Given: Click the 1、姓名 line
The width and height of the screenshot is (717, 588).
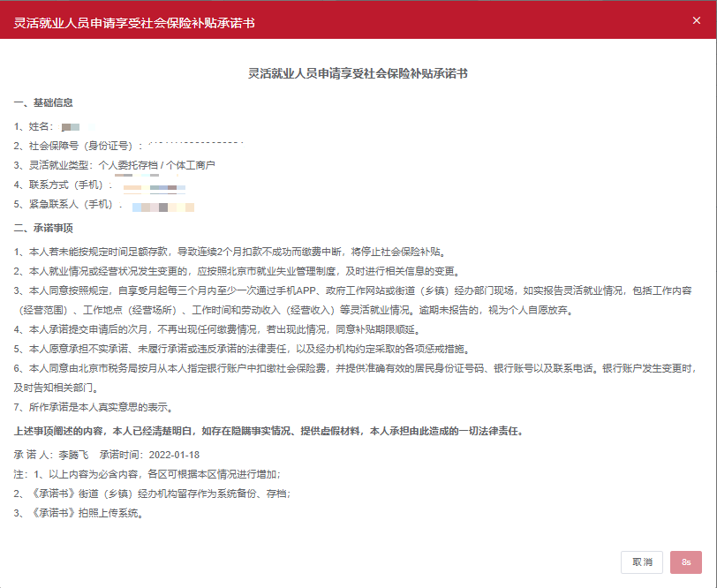Looking at the screenshot, I should 54,126.
